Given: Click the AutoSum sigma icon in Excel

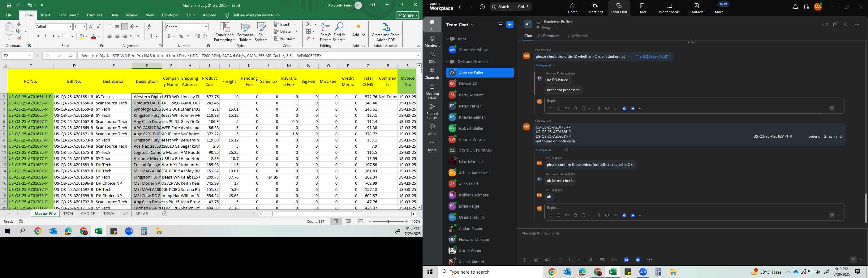Looking at the screenshot, I should 308,24.
